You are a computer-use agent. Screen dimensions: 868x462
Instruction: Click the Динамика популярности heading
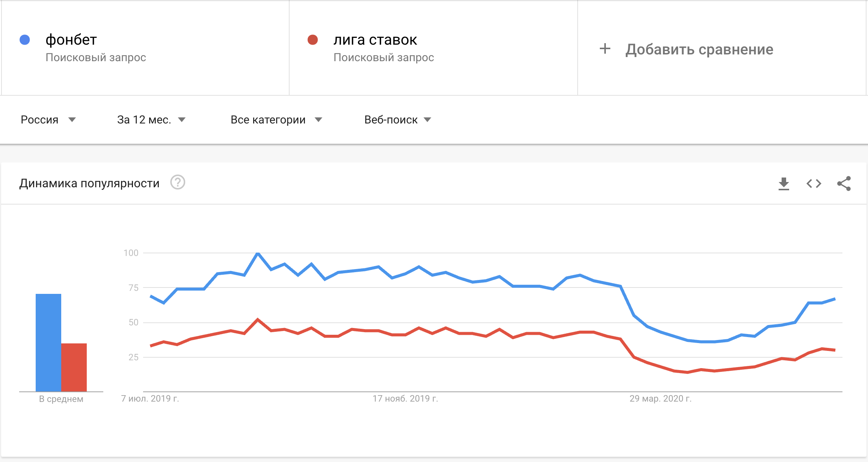89,183
